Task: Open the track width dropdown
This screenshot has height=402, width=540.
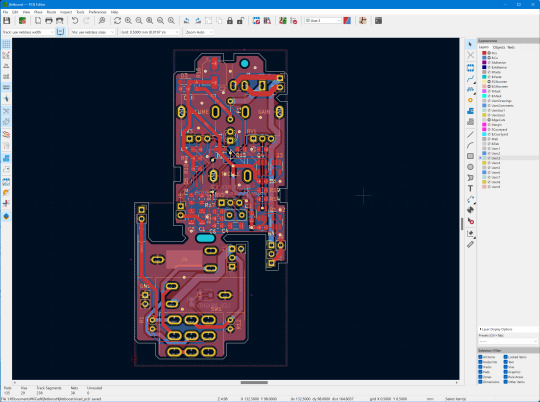Action: (28, 32)
